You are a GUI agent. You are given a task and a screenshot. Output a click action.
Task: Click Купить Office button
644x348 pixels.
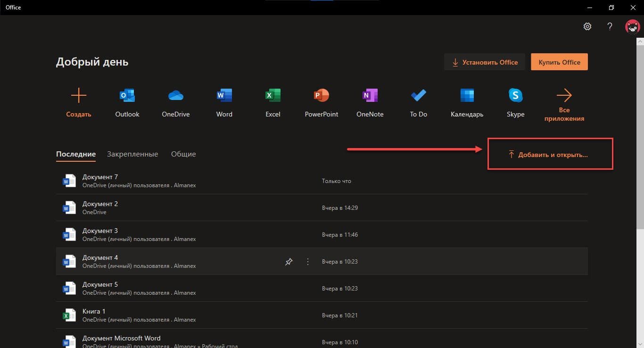pyautogui.click(x=559, y=62)
